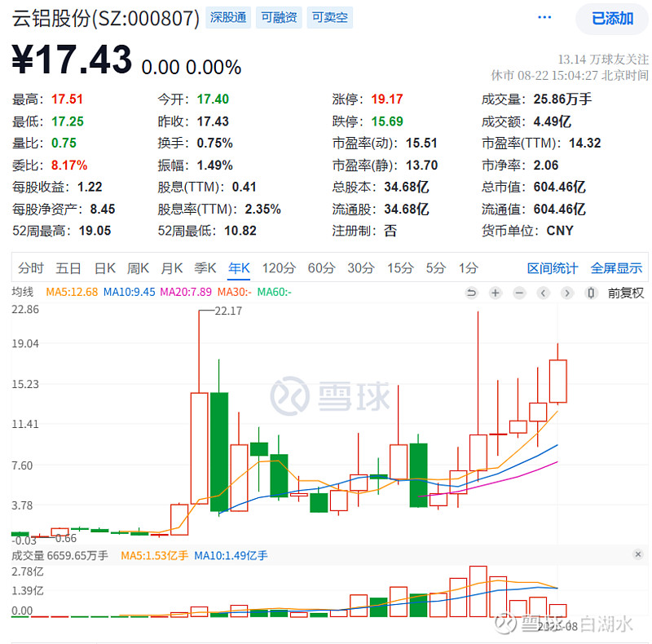Click the 0.66 low price marker

(66, 538)
